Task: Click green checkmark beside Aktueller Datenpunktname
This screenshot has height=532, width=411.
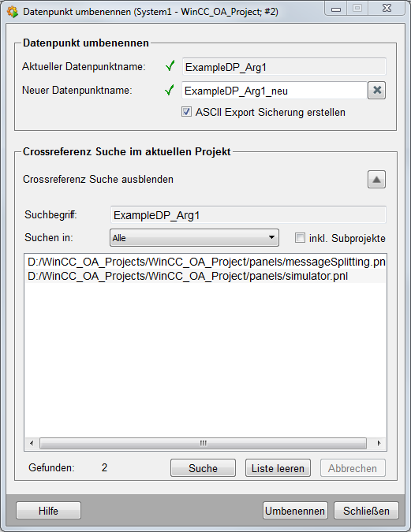Action: [x=170, y=66]
